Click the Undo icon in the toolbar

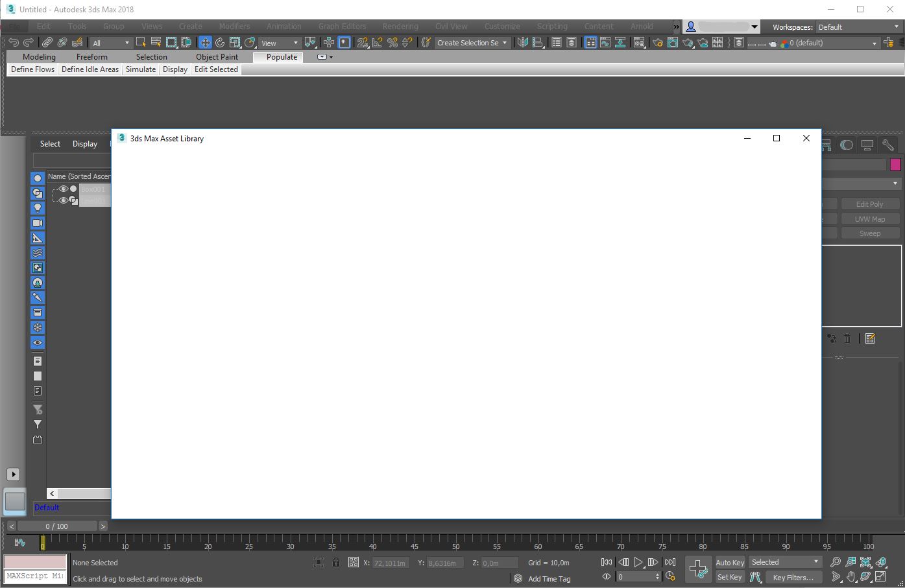pyautogui.click(x=13, y=42)
